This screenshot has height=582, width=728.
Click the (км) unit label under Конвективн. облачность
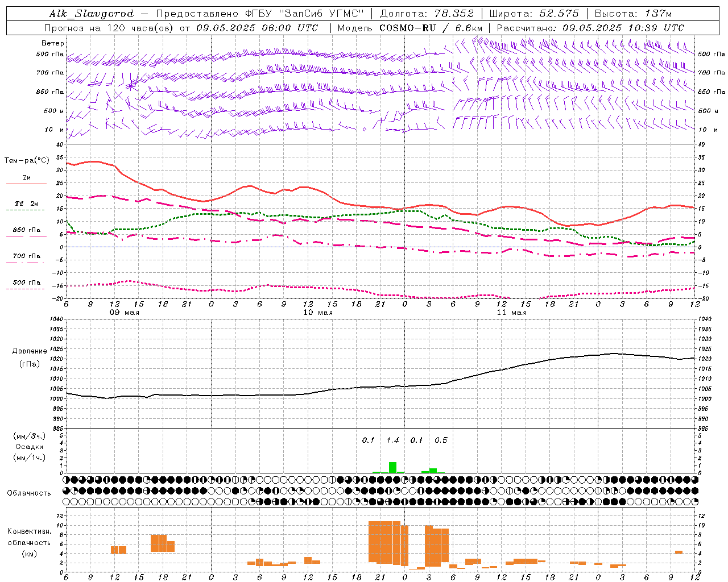point(30,554)
